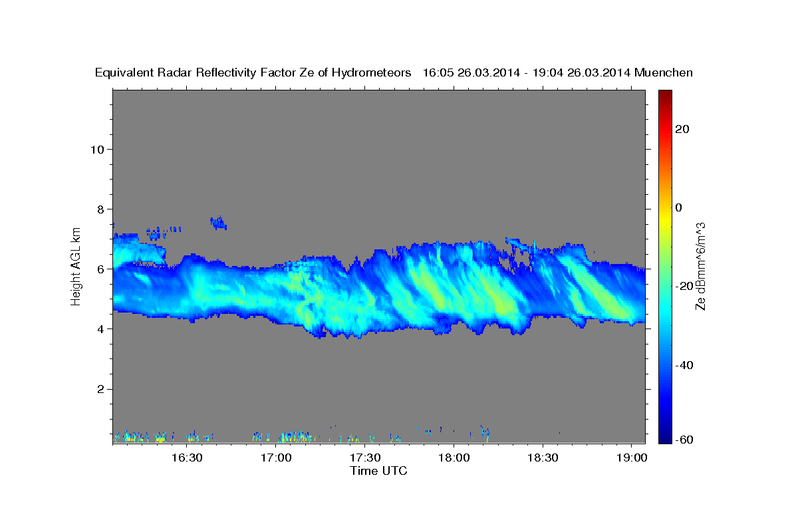Click the low-level yellow echoes near 17:05
The height and width of the screenshot is (532, 798).
pyautogui.click(x=296, y=437)
